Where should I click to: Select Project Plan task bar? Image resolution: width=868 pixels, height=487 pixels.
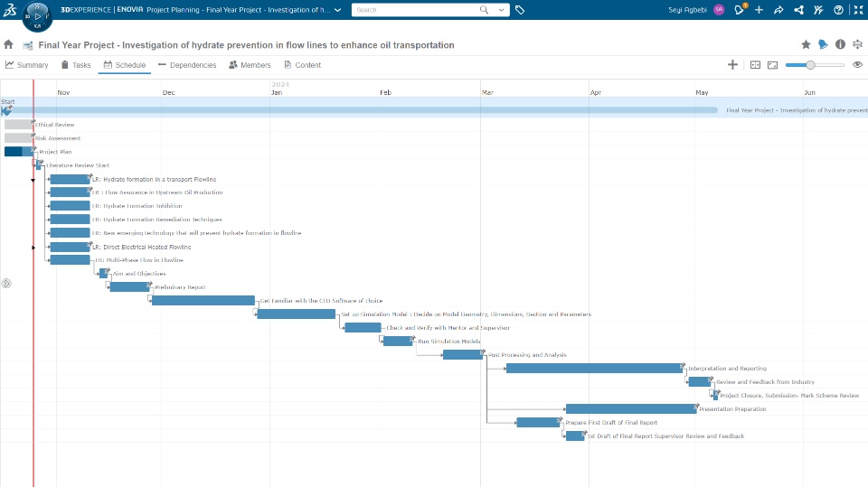point(19,152)
